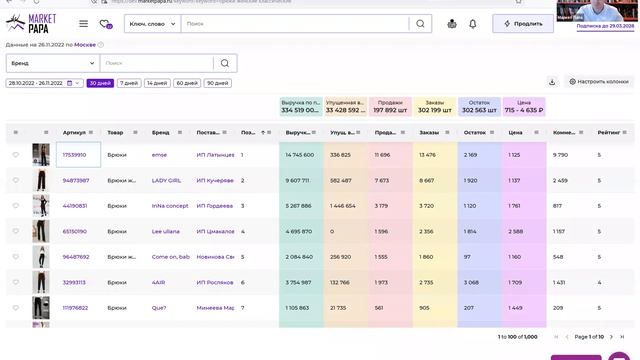Click the Выручка summary card
The image size is (640, 360).
coord(301,107)
